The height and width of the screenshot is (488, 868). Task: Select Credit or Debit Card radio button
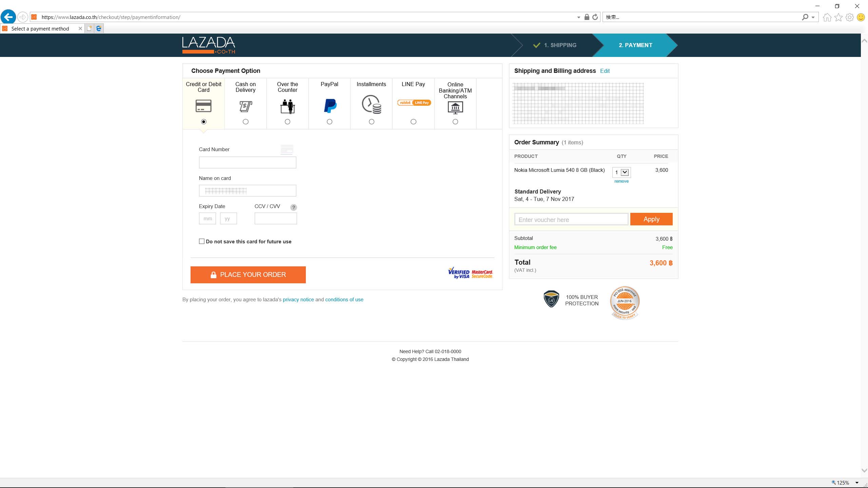click(203, 122)
